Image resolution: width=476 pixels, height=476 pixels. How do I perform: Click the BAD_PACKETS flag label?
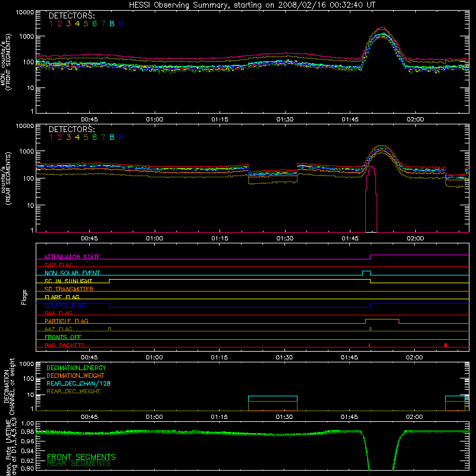click(x=65, y=345)
